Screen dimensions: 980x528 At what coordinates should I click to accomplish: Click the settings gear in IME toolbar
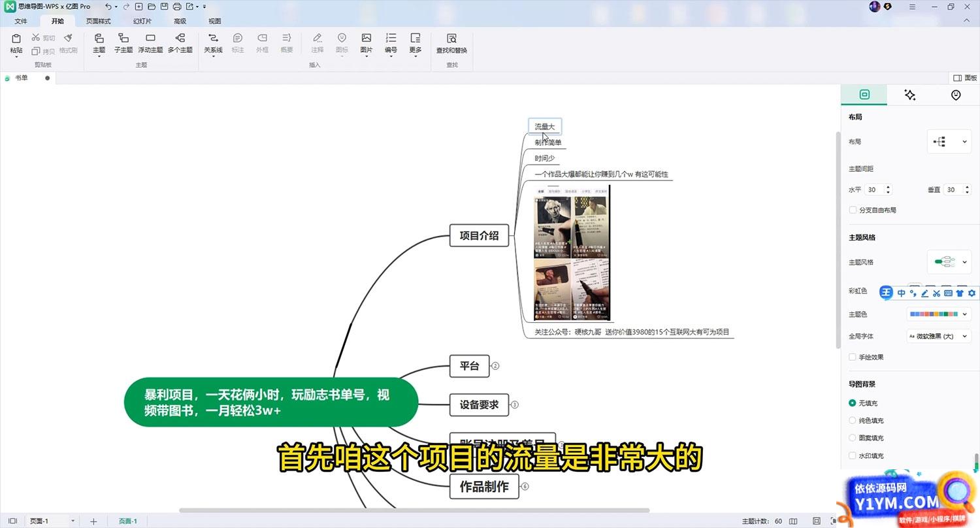pos(972,293)
